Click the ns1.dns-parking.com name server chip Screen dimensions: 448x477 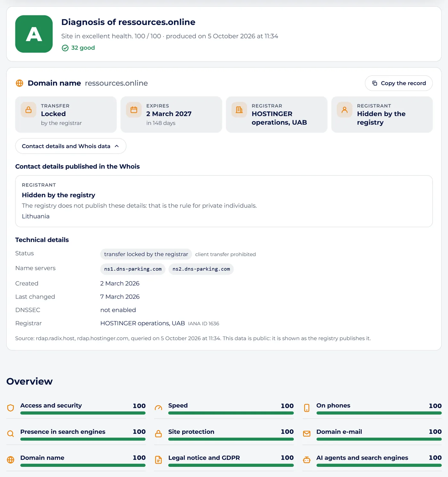pos(133,269)
